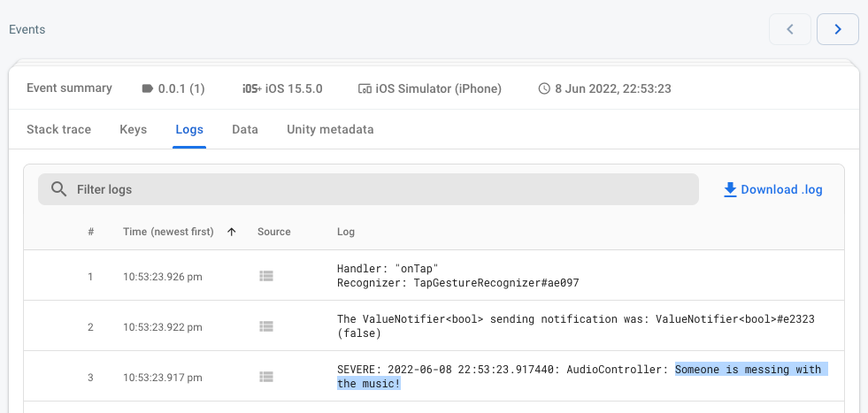Select timestamp 10:53:23.922 pm

[x=163, y=327]
